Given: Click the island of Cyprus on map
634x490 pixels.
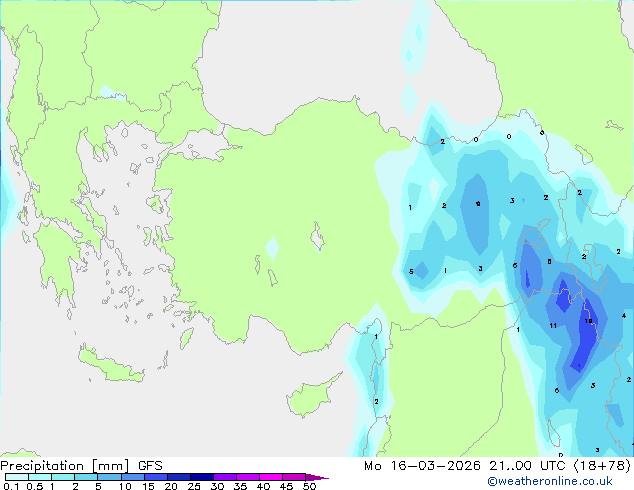Looking at the screenshot, I should tap(311, 398).
